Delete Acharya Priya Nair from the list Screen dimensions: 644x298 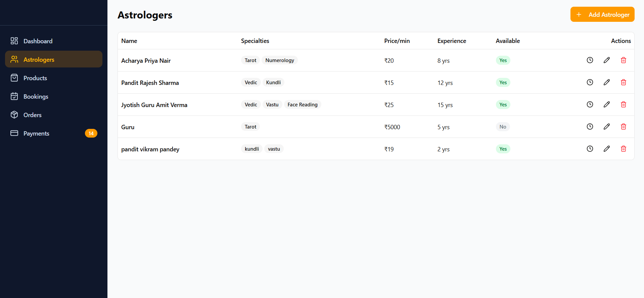pyautogui.click(x=623, y=60)
